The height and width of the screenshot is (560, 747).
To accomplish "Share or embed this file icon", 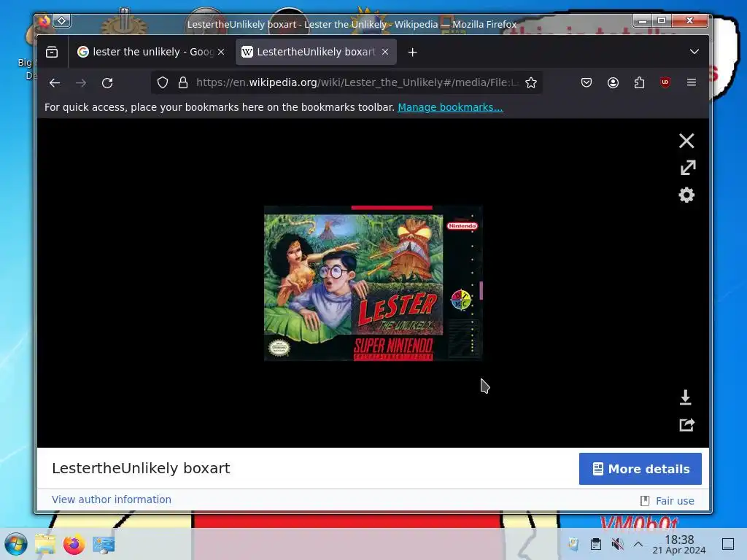I will pos(686,424).
